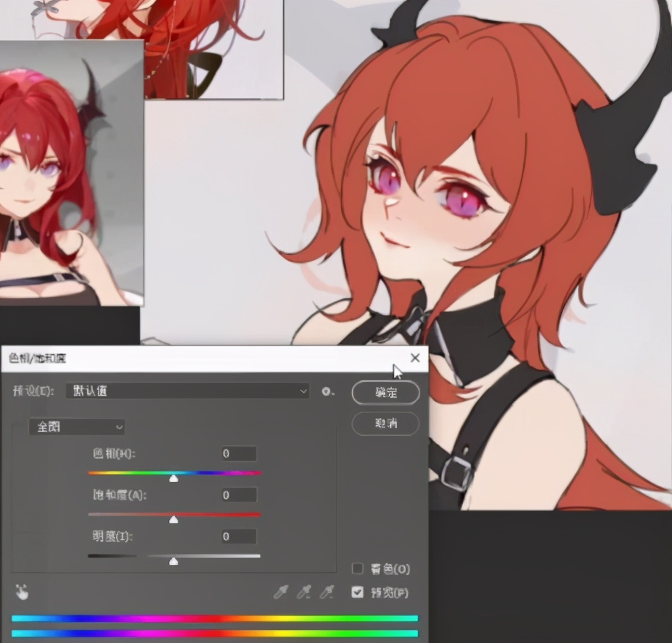Click the lightness slider handle
The height and width of the screenshot is (643, 672).
173,561
